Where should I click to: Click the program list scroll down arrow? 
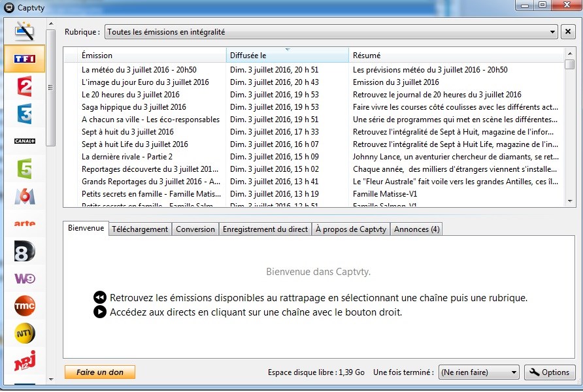[x=570, y=201]
